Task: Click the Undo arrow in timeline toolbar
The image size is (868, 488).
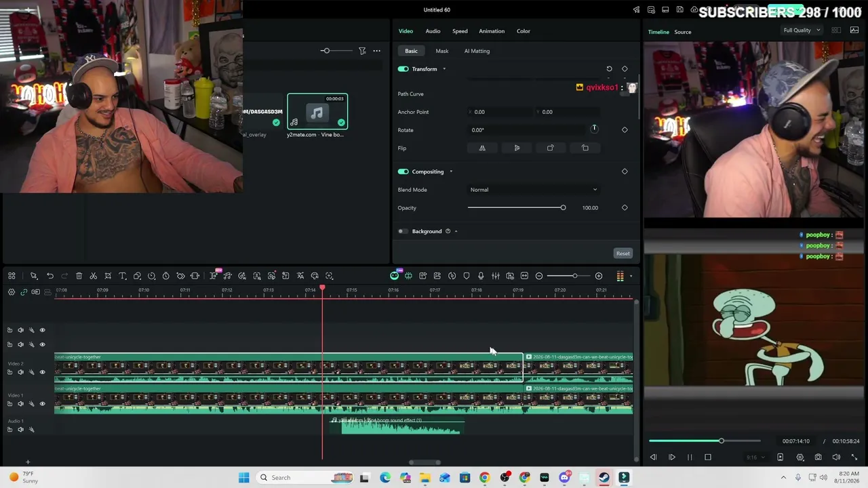Action: click(x=50, y=276)
